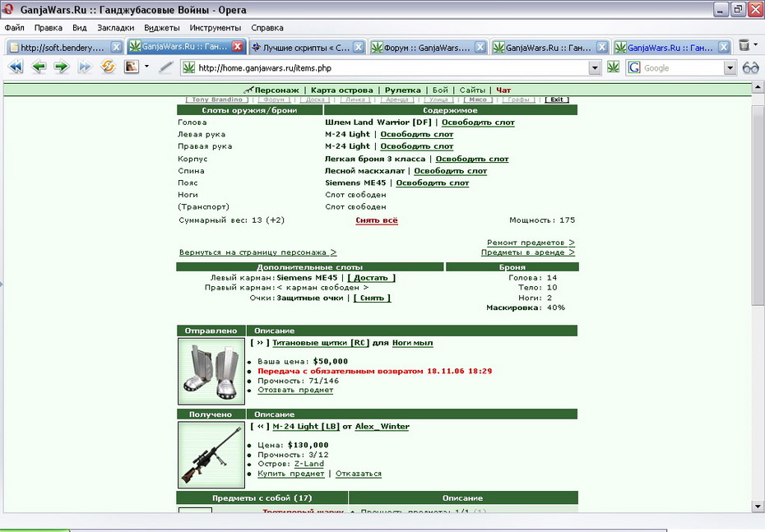The height and width of the screenshot is (532, 765).
Task: Go back with the green left arrow
Action: [39, 67]
